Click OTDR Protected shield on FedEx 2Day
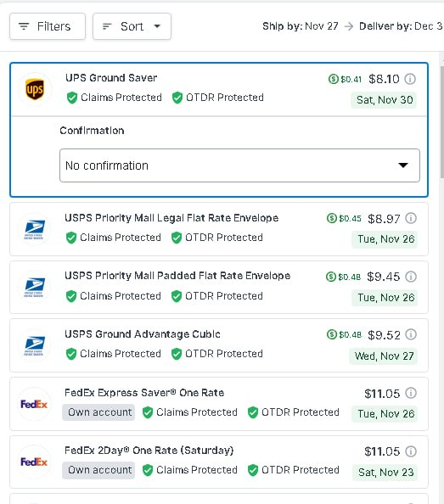The width and height of the screenshot is (444, 504). tap(253, 470)
